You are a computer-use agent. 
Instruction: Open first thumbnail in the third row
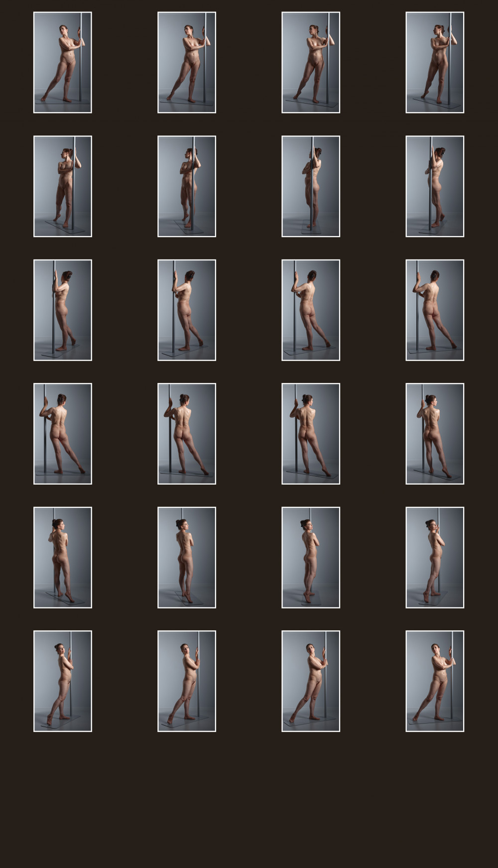63,310
